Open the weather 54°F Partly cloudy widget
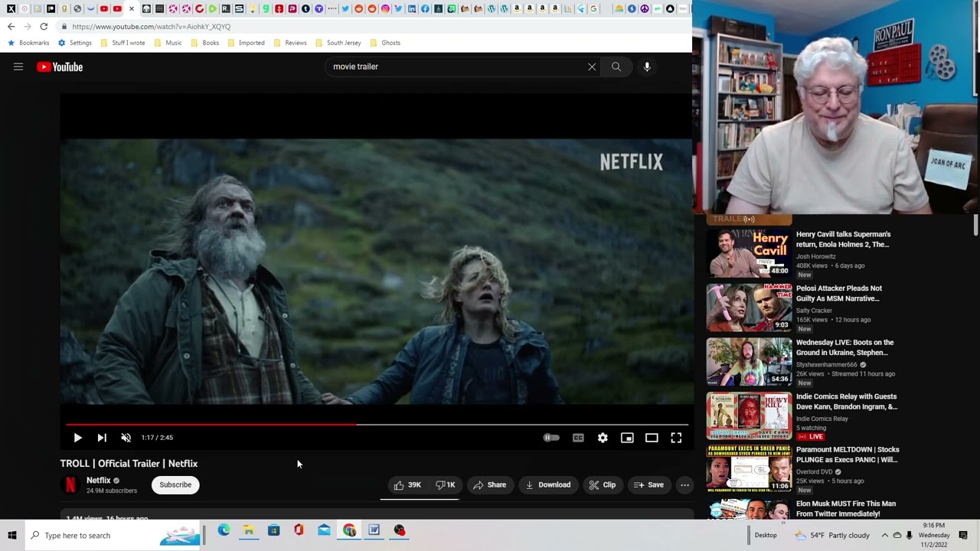This screenshot has width=980, height=551. click(x=833, y=536)
